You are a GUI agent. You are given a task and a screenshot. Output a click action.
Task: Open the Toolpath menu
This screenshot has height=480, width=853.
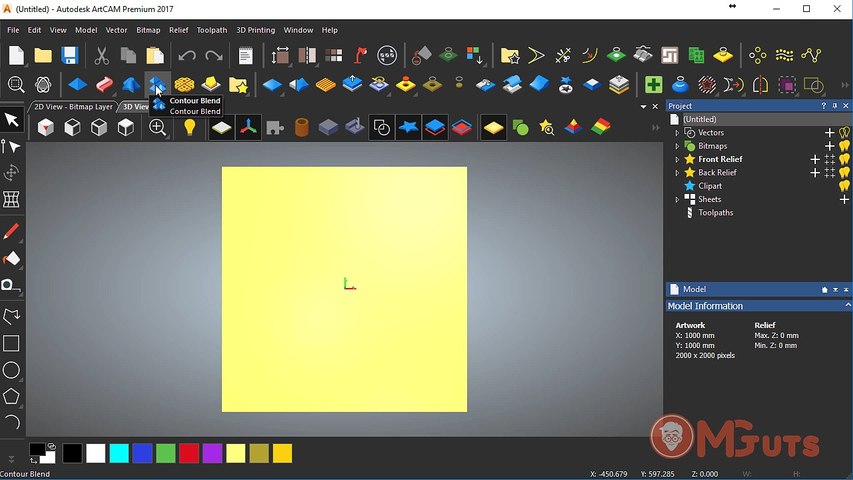click(212, 30)
